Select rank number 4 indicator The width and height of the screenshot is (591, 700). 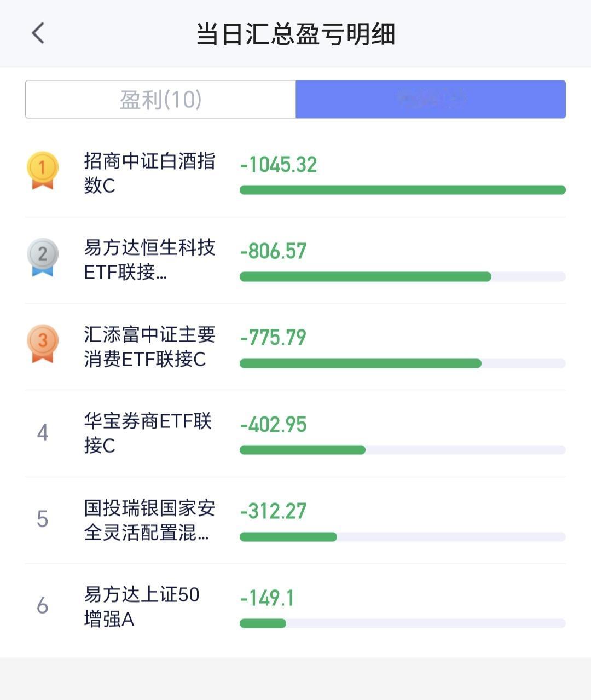43,433
